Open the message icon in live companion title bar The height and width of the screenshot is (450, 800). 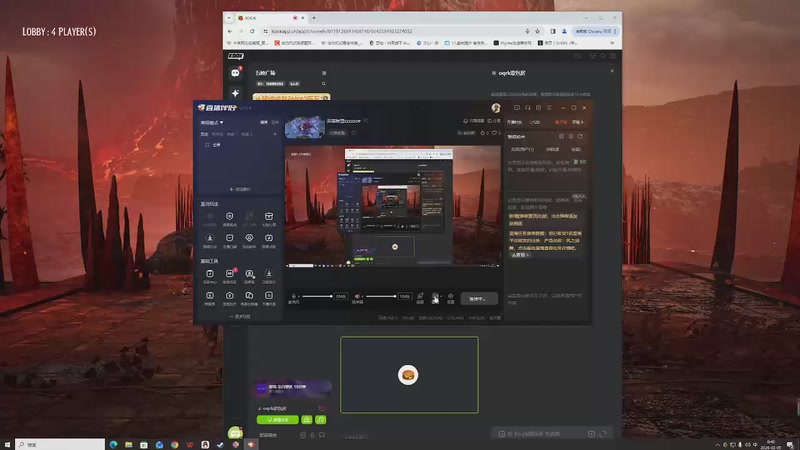[x=517, y=108]
